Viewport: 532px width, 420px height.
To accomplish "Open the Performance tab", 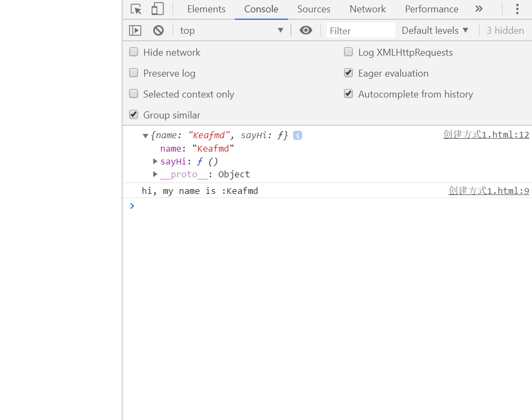I will click(x=432, y=9).
